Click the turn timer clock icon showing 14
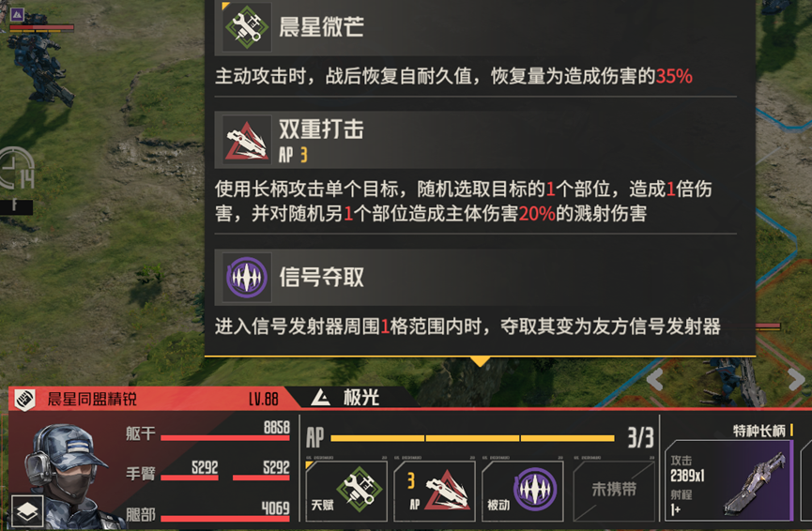Image resolution: width=812 pixels, height=531 pixels. [17, 170]
